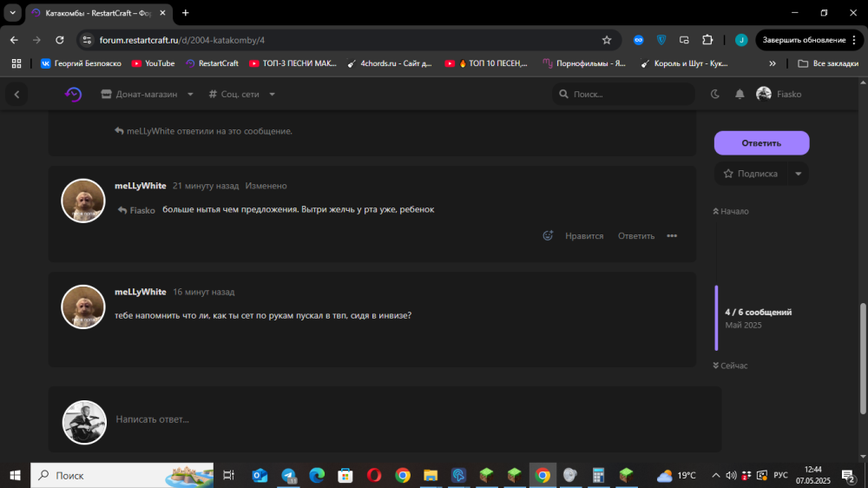868x488 pixels.
Task: Open the media control toolbar icon
Action: [x=684, y=40]
